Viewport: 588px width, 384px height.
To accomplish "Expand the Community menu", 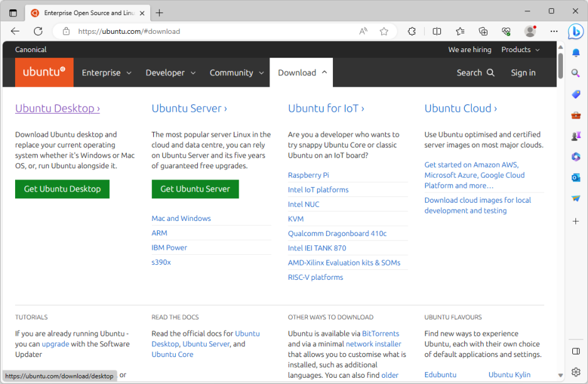I will tap(237, 73).
